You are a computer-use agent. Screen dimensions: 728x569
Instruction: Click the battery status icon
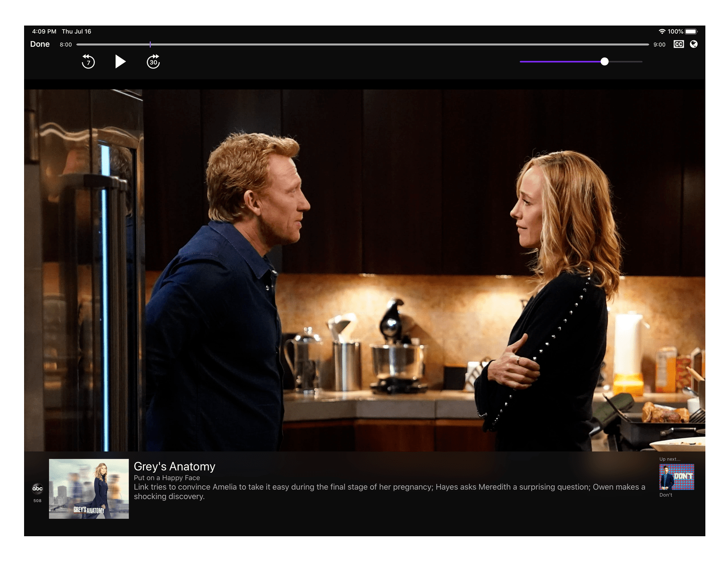[691, 31]
